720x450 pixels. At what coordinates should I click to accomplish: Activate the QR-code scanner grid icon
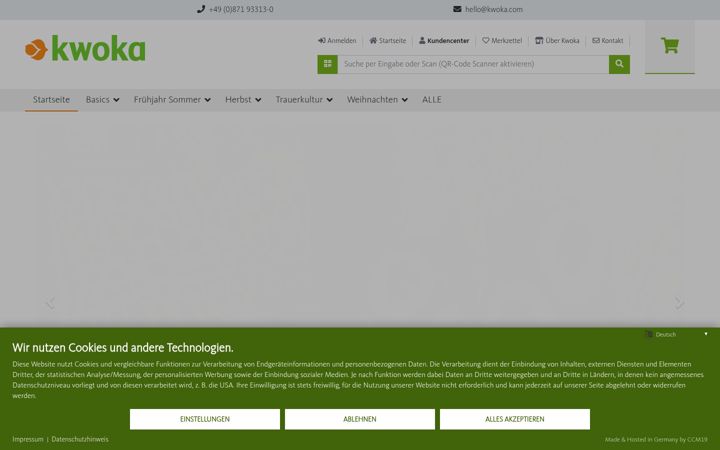[327, 64]
